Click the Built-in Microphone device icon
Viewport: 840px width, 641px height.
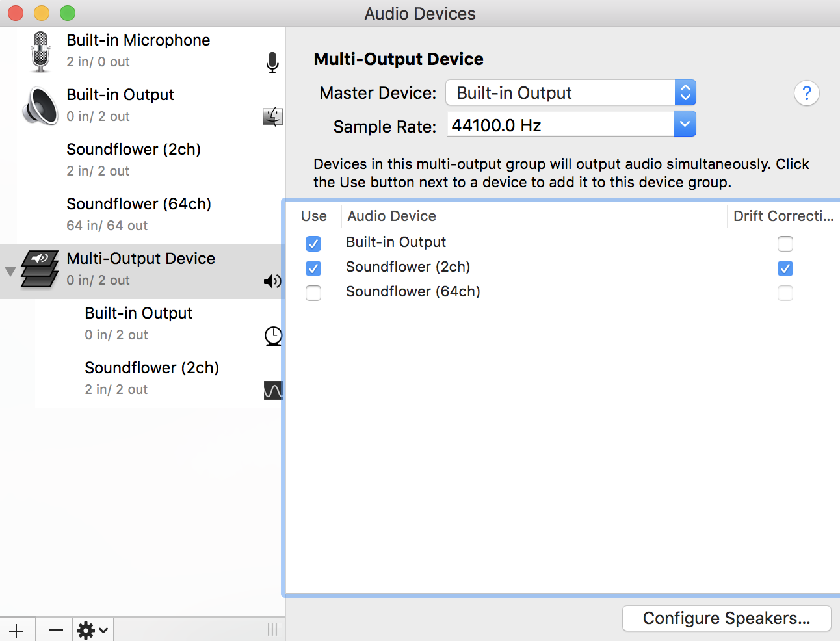coord(40,51)
